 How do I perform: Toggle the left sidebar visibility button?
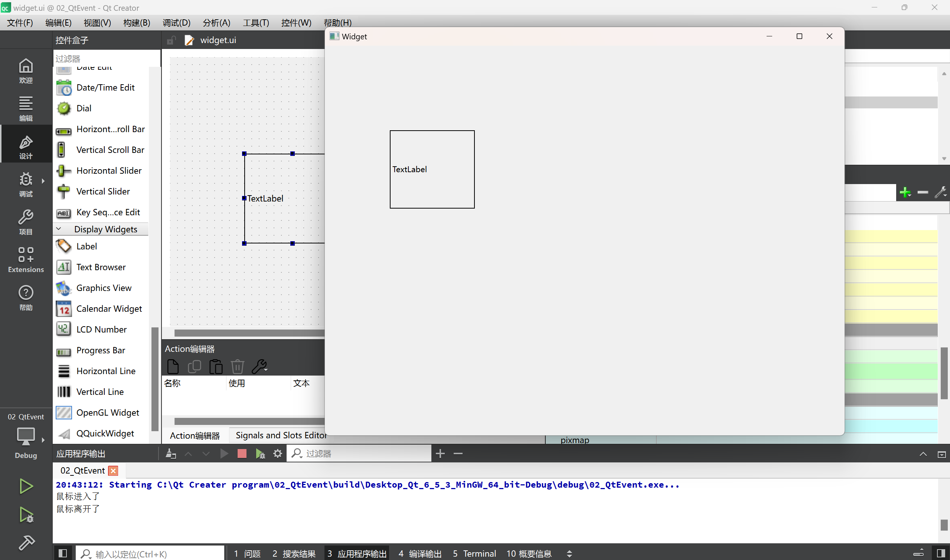click(63, 553)
